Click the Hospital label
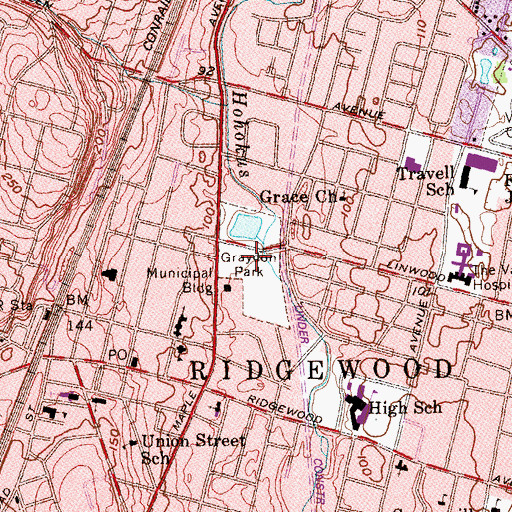 click(493, 286)
